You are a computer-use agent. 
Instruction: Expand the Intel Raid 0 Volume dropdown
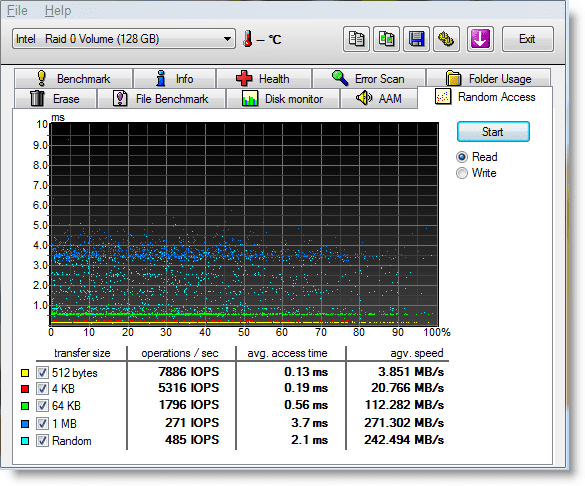[x=124, y=39]
